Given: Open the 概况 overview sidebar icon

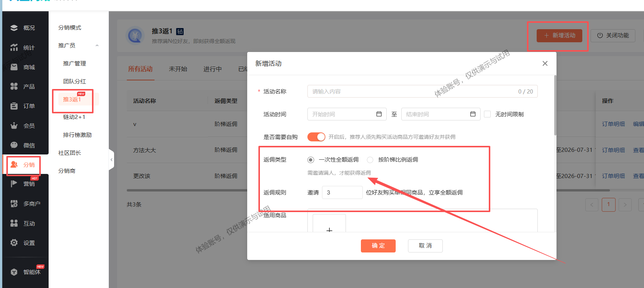Looking at the screenshot, I should tap(14, 28).
